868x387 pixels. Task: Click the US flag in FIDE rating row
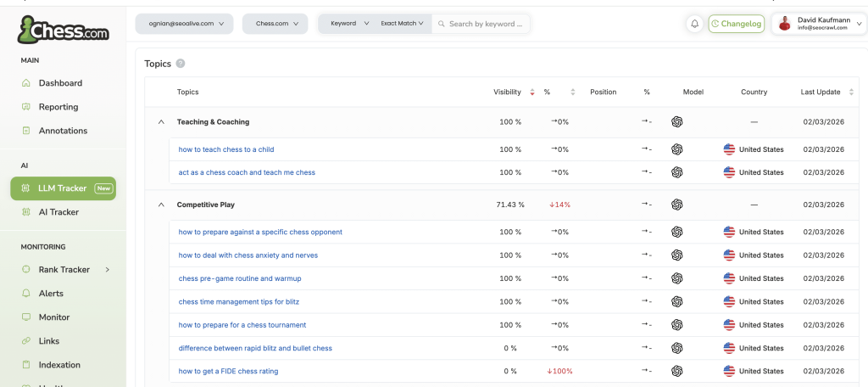(x=729, y=371)
